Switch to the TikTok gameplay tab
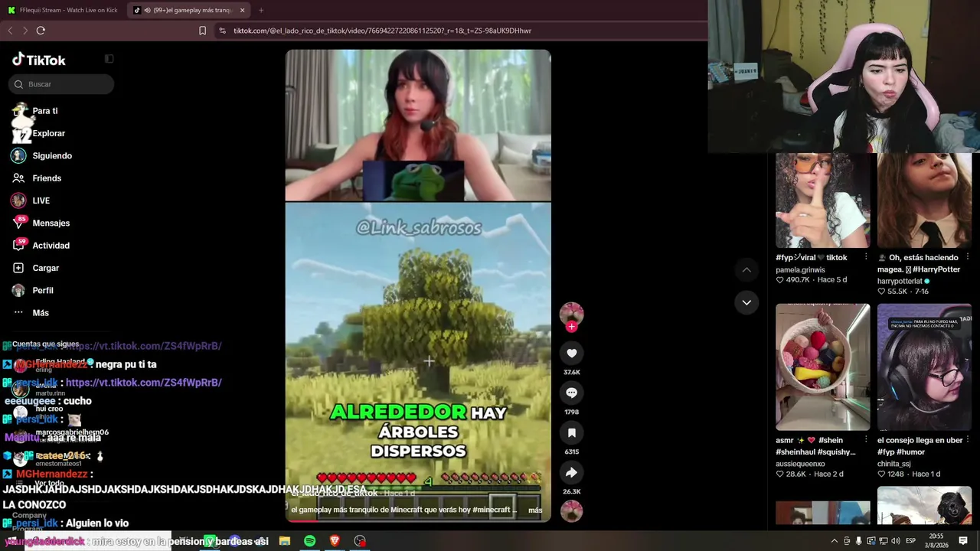 pyautogui.click(x=189, y=10)
